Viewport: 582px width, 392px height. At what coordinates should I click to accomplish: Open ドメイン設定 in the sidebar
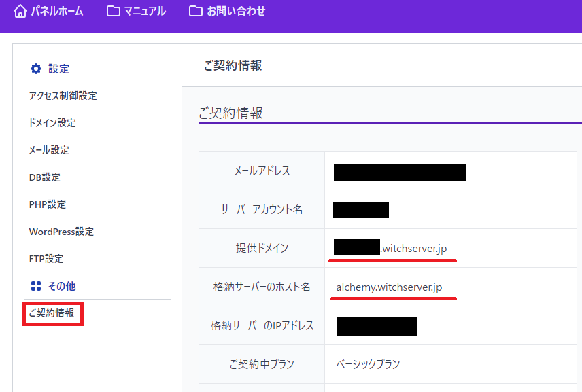52,123
